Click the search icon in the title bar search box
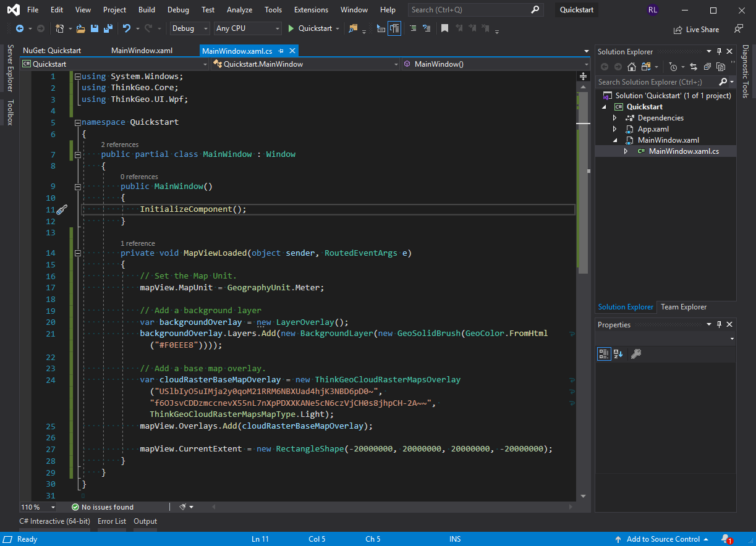 (x=535, y=10)
